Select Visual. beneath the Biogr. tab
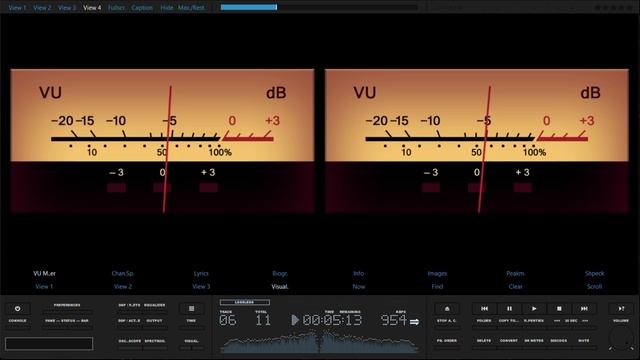 tap(280, 287)
